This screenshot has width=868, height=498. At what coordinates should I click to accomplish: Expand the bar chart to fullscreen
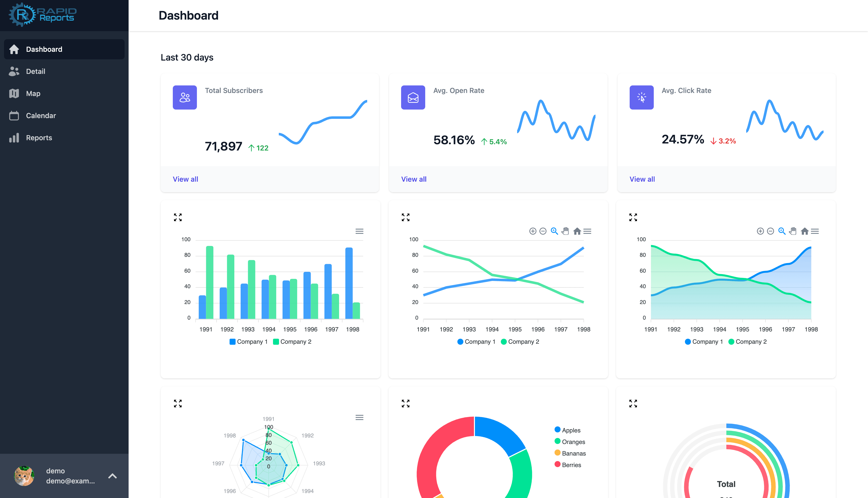[x=178, y=217]
